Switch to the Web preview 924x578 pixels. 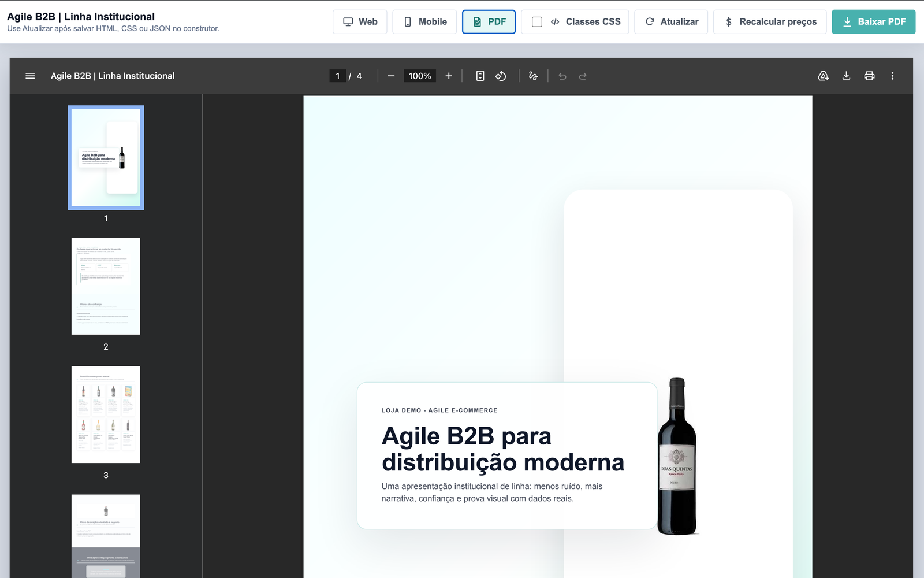pos(360,22)
